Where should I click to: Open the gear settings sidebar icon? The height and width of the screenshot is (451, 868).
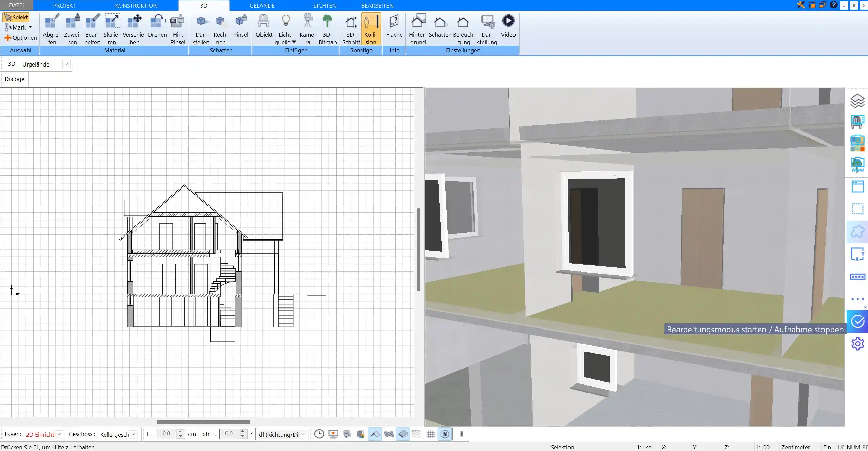point(857,344)
